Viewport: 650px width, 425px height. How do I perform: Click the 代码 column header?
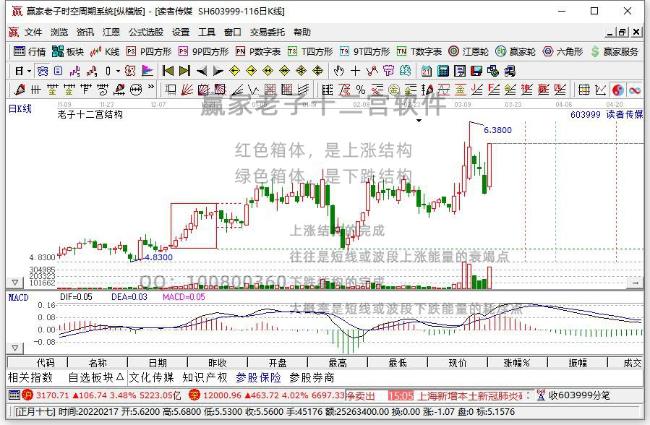click(x=38, y=363)
